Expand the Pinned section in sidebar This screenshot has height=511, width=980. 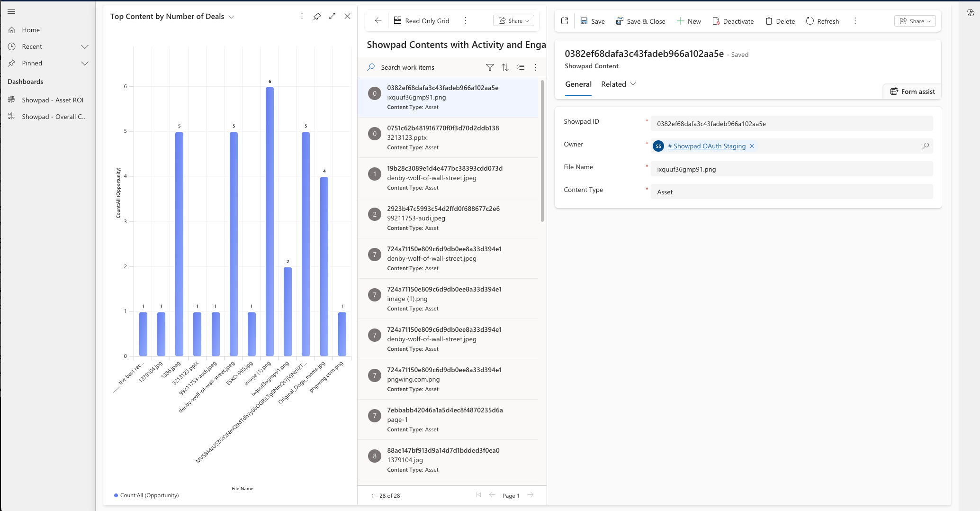tap(85, 63)
